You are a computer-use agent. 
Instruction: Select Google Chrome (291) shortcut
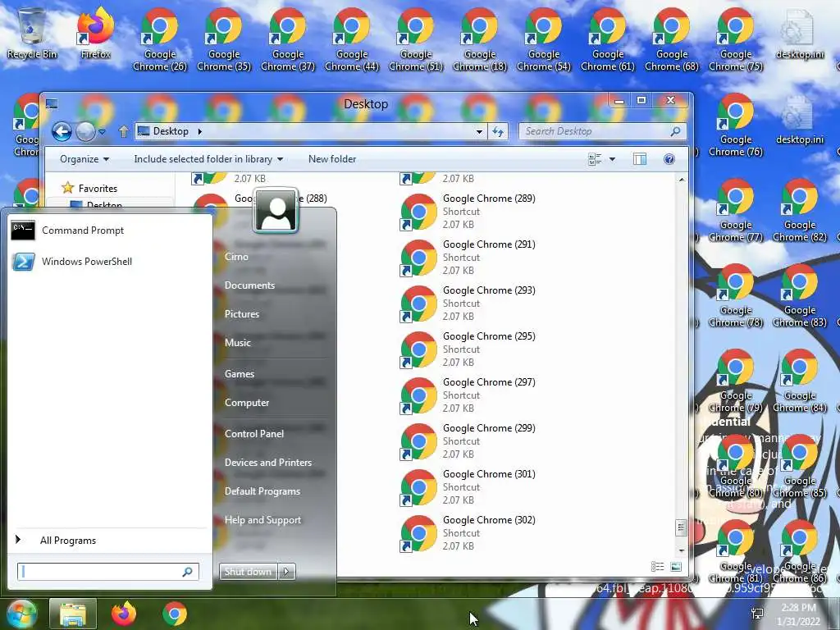tap(468, 258)
